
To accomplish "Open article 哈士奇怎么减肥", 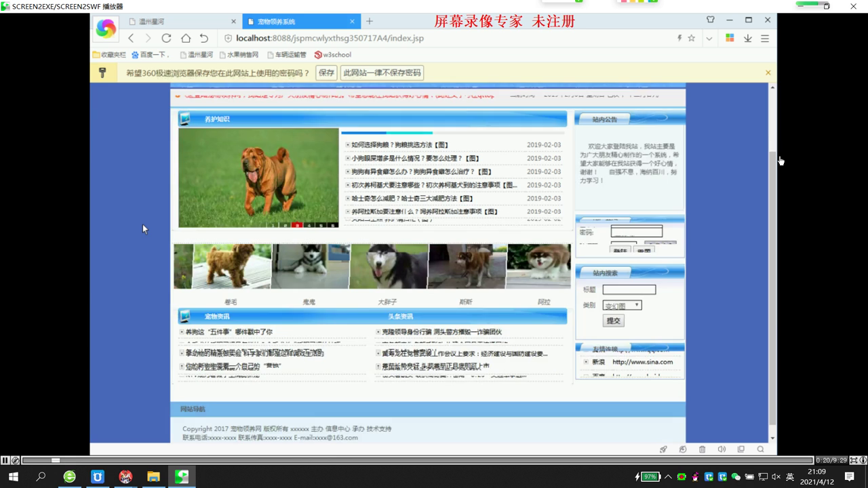I will click(x=412, y=199).
